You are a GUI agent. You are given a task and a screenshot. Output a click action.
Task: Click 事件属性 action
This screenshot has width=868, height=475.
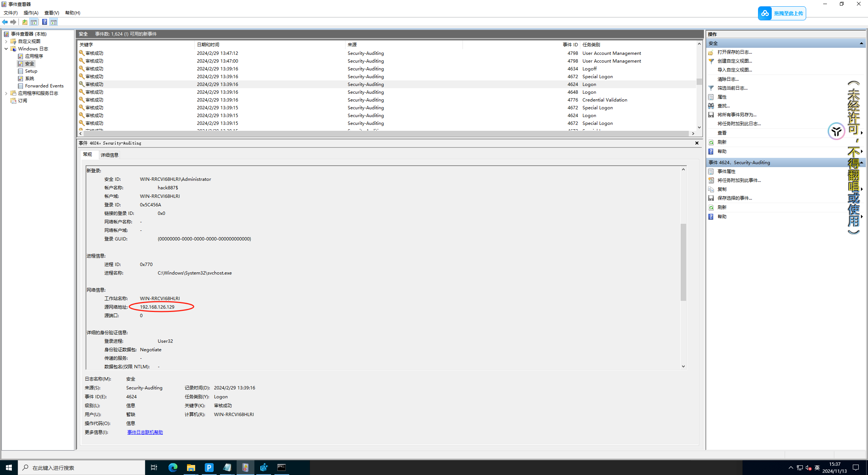click(x=727, y=172)
